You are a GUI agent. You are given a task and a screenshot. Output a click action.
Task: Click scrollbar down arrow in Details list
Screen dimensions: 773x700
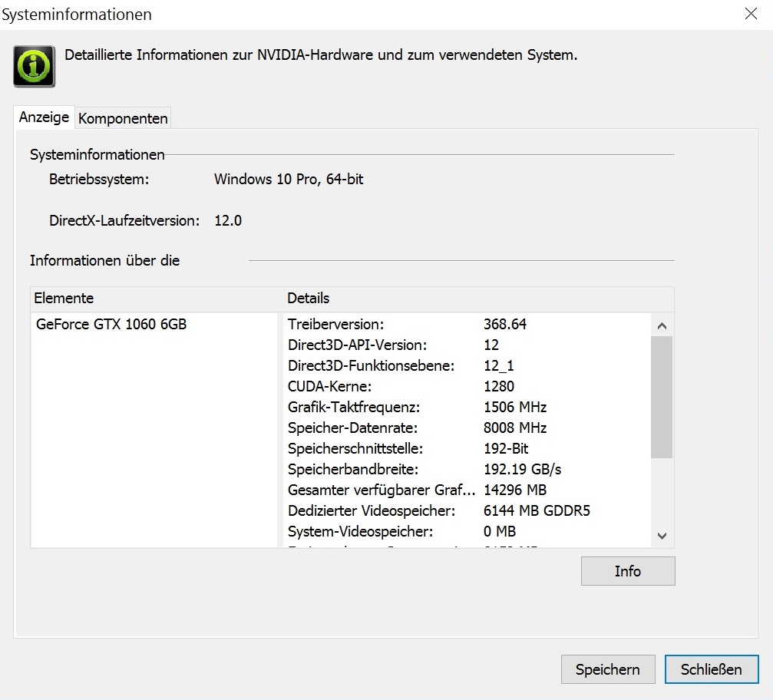(662, 536)
